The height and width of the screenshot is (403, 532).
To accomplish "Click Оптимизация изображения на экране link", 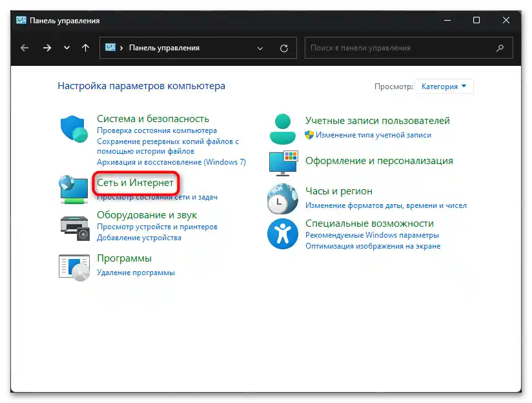I will (373, 246).
